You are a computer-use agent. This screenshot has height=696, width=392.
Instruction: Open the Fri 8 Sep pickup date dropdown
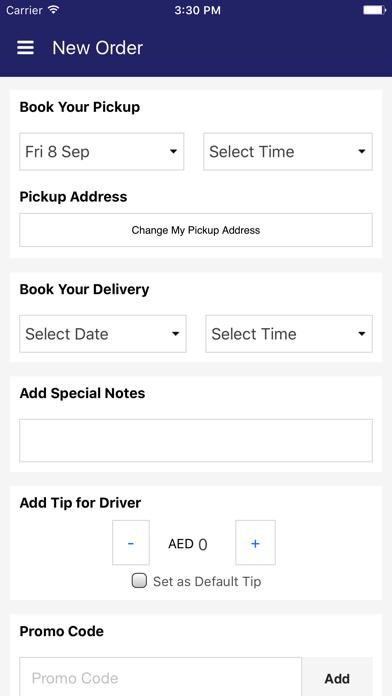[102, 151]
